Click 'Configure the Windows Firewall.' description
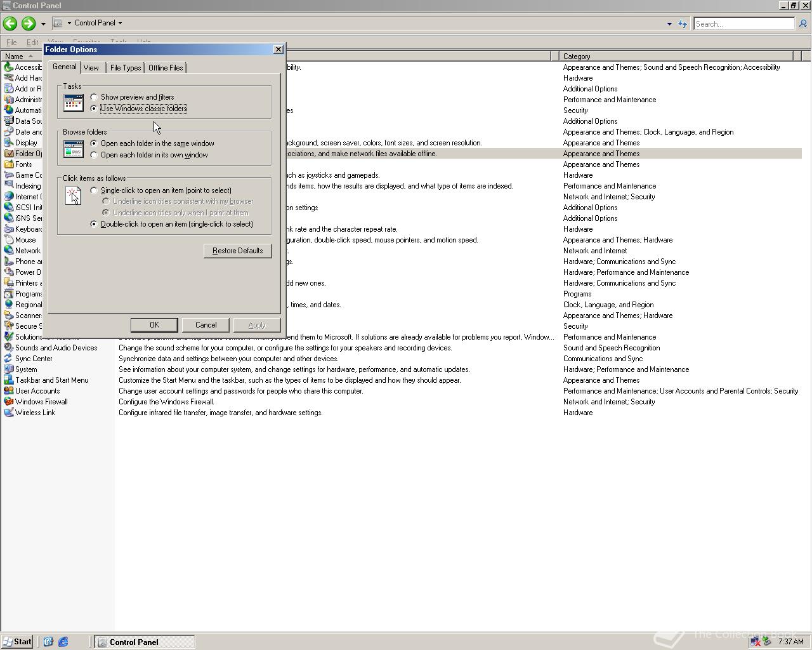Viewport: 812px width, 650px height. click(x=166, y=402)
